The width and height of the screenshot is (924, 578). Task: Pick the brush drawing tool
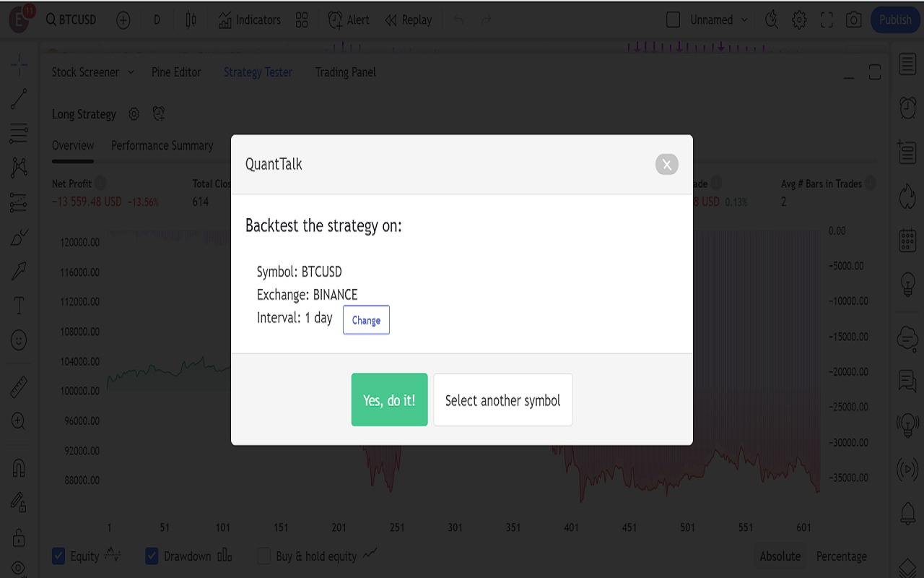[19, 237]
